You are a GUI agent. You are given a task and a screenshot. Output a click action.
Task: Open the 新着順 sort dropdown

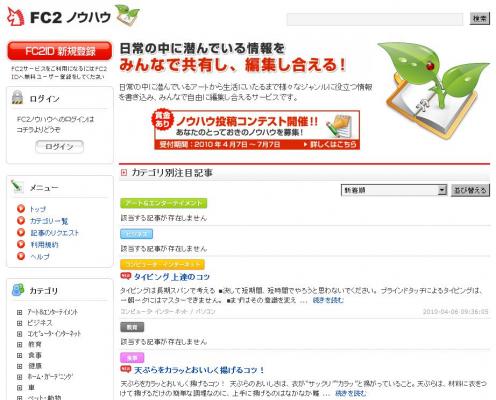click(394, 190)
